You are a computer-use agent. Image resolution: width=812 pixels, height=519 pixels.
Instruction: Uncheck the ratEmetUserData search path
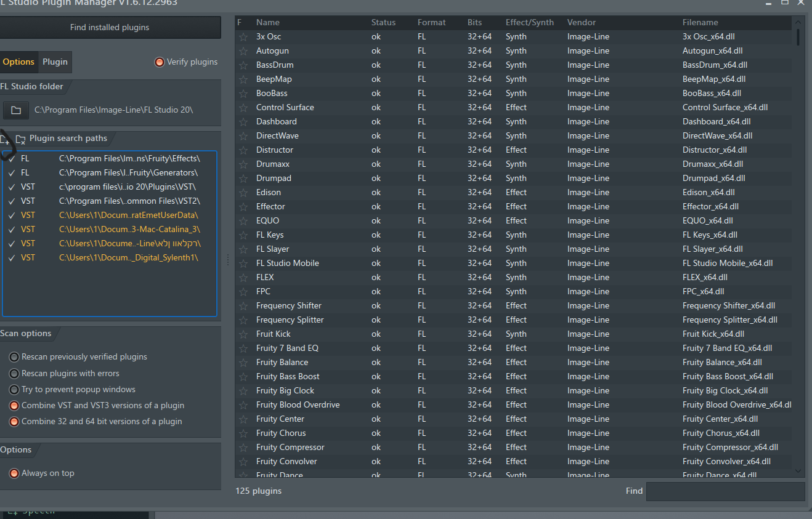(12, 215)
